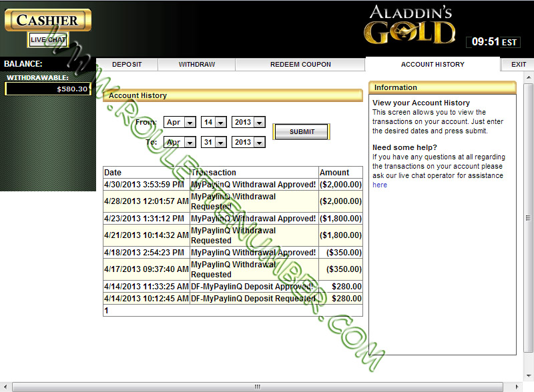Click the 09:51 EST clock display

(493, 42)
